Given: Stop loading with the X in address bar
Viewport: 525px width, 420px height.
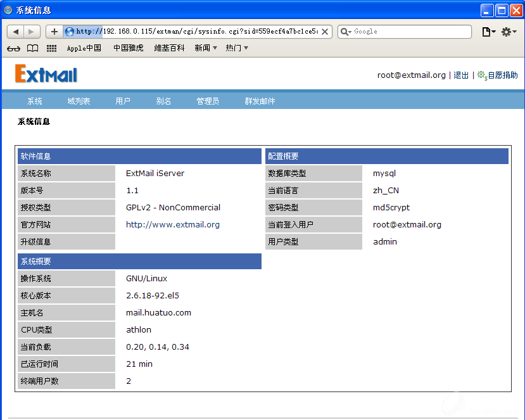Looking at the screenshot, I should [325, 32].
